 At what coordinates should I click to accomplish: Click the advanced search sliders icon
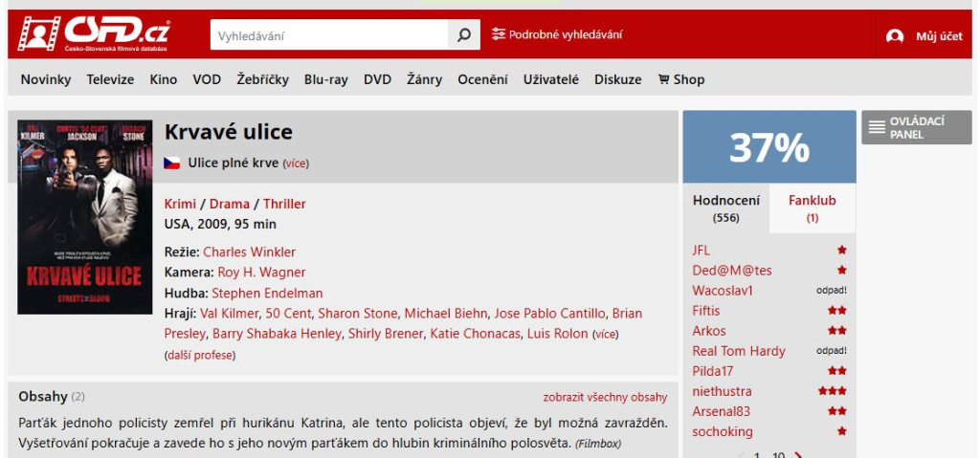click(x=498, y=34)
